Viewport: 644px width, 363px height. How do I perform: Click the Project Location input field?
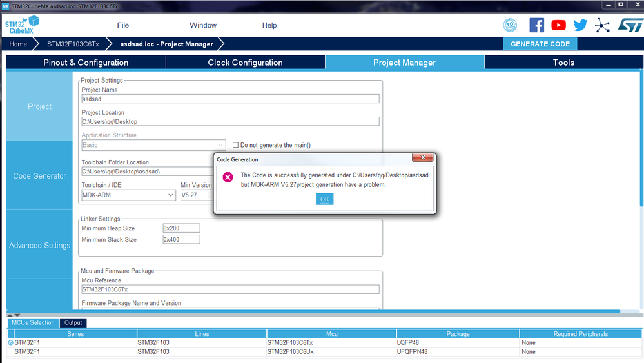[230, 122]
